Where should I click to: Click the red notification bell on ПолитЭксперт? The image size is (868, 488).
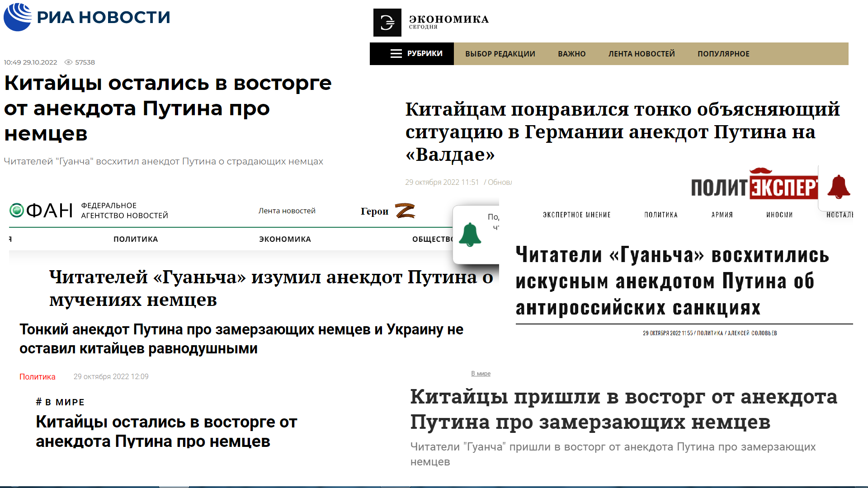pos(839,187)
